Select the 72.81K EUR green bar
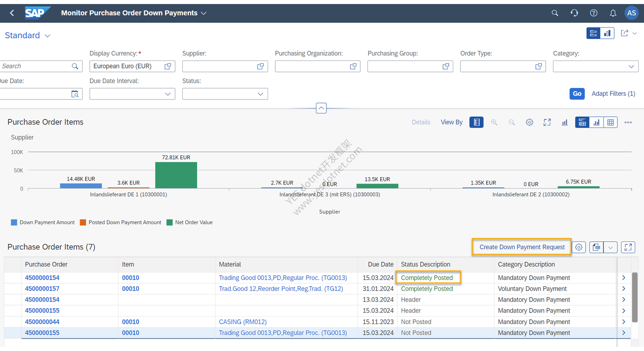The width and height of the screenshot is (644, 351). click(176, 175)
